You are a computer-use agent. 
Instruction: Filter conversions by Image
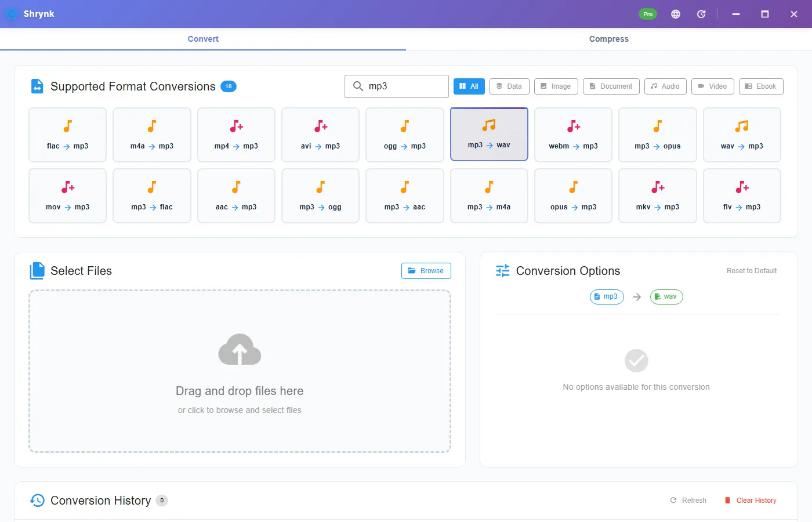click(556, 86)
